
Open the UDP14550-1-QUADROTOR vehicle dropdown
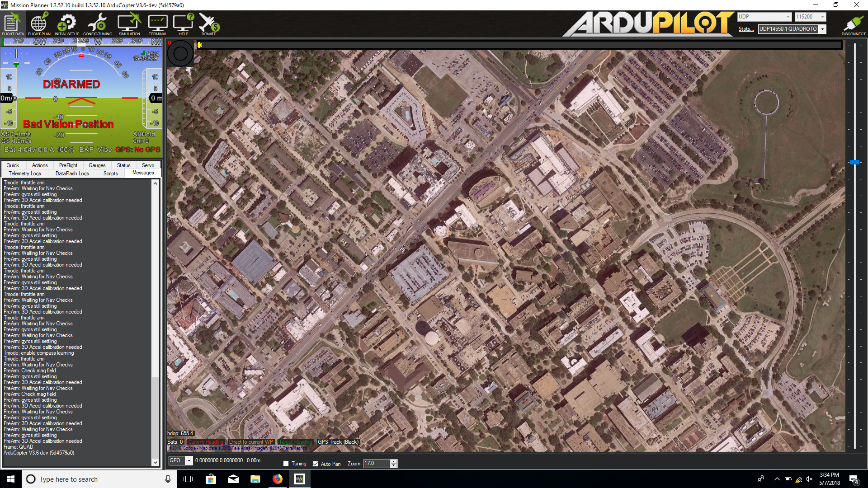822,29
